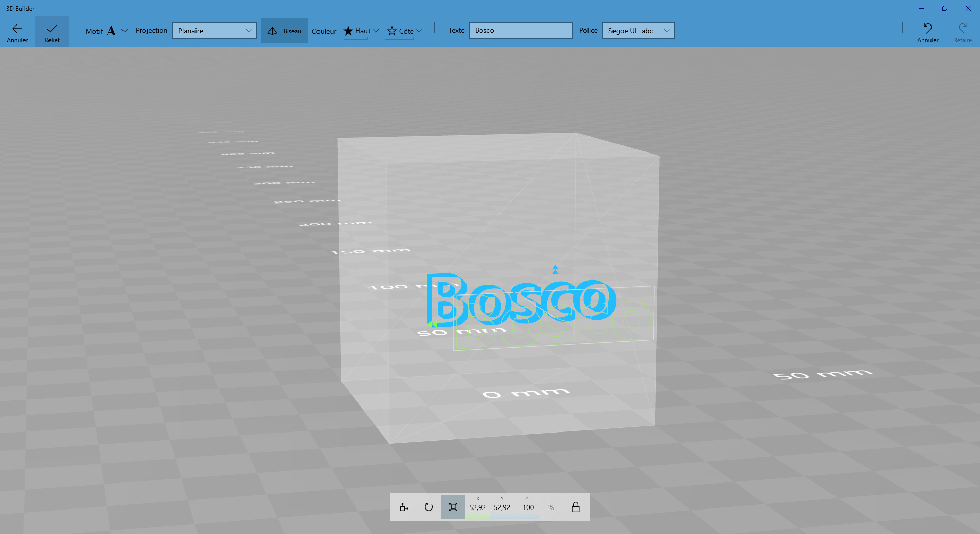Select the rotate tool in bottom bar
Viewport: 980px width, 534px height.
coord(429,507)
